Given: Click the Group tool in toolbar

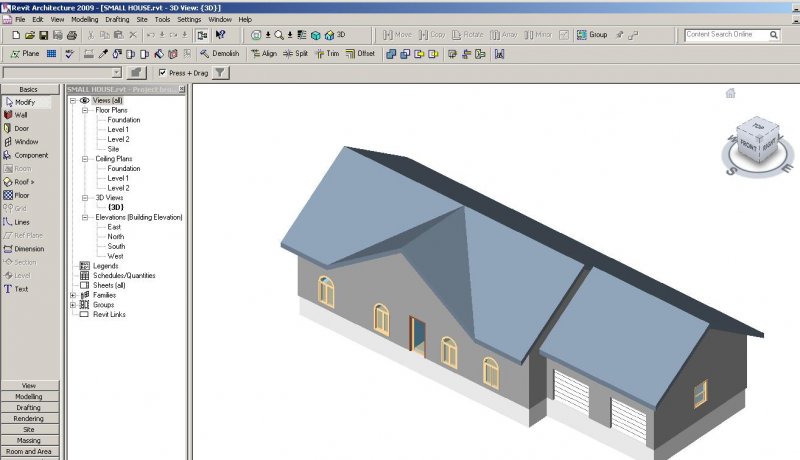Looking at the screenshot, I should click(592, 35).
